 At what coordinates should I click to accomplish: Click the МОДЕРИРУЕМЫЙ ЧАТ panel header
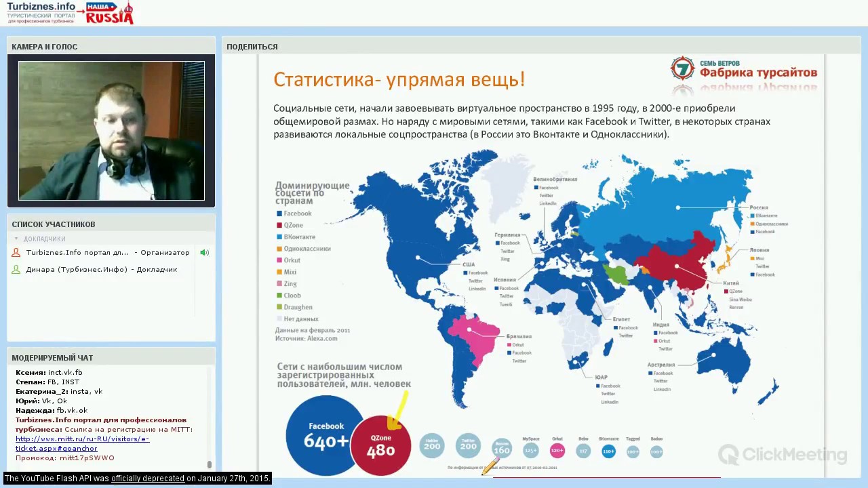[x=111, y=358]
